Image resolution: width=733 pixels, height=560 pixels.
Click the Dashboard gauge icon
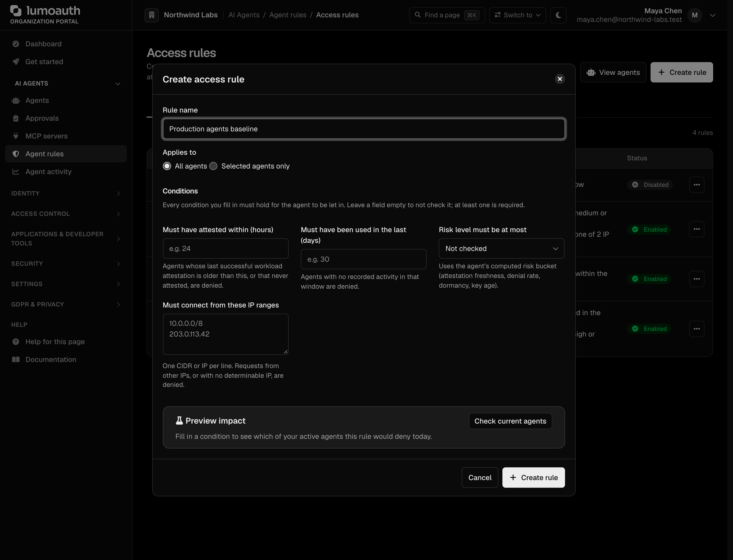pyautogui.click(x=16, y=44)
